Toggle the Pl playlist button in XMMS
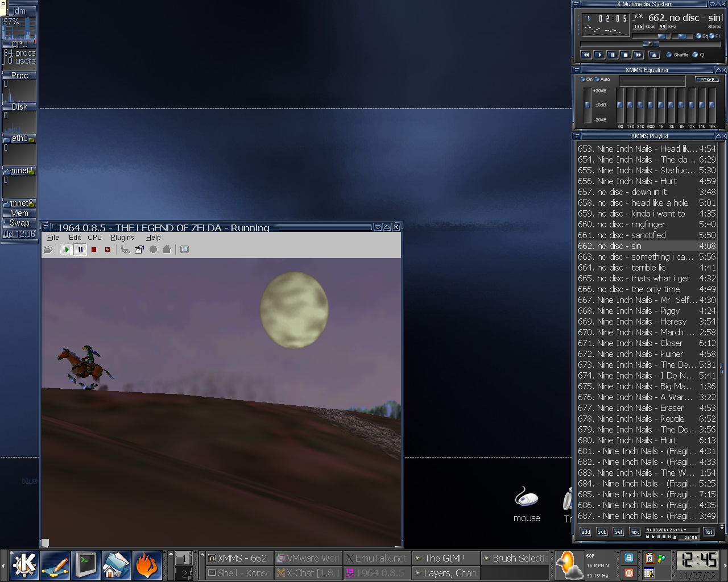Screen dimensions: 728x582 pos(714,36)
